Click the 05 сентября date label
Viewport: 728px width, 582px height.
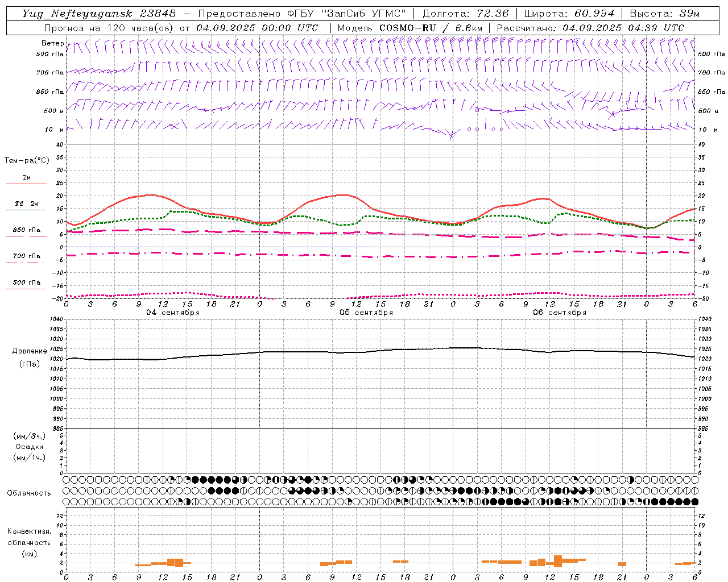click(366, 313)
